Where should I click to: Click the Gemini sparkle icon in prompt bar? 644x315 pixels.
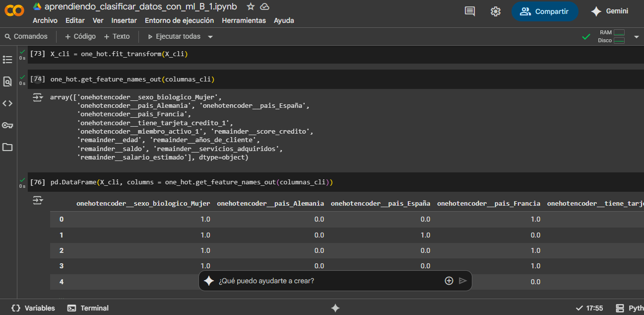209,281
